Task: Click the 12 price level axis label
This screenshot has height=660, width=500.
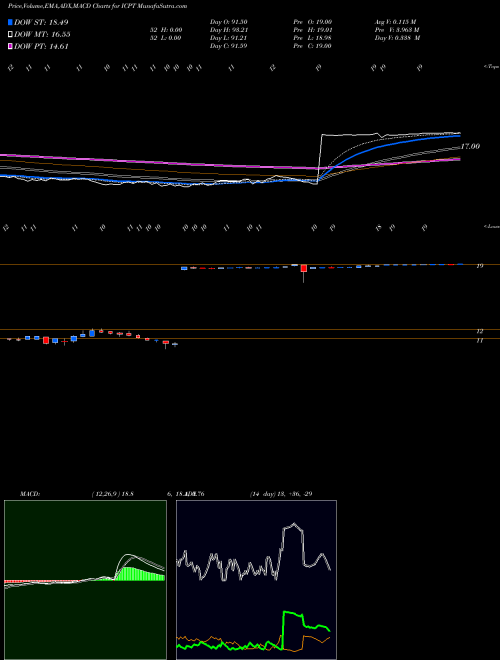Action: coord(480,332)
